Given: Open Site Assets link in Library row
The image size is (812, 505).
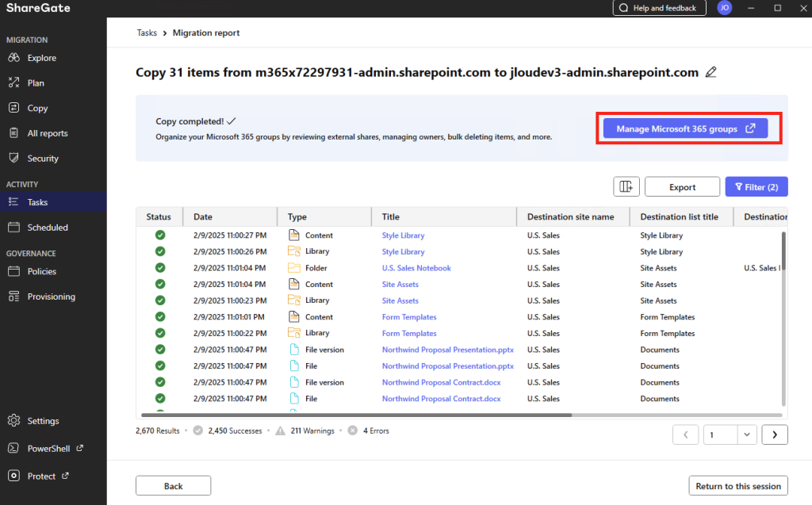Looking at the screenshot, I should click(400, 300).
